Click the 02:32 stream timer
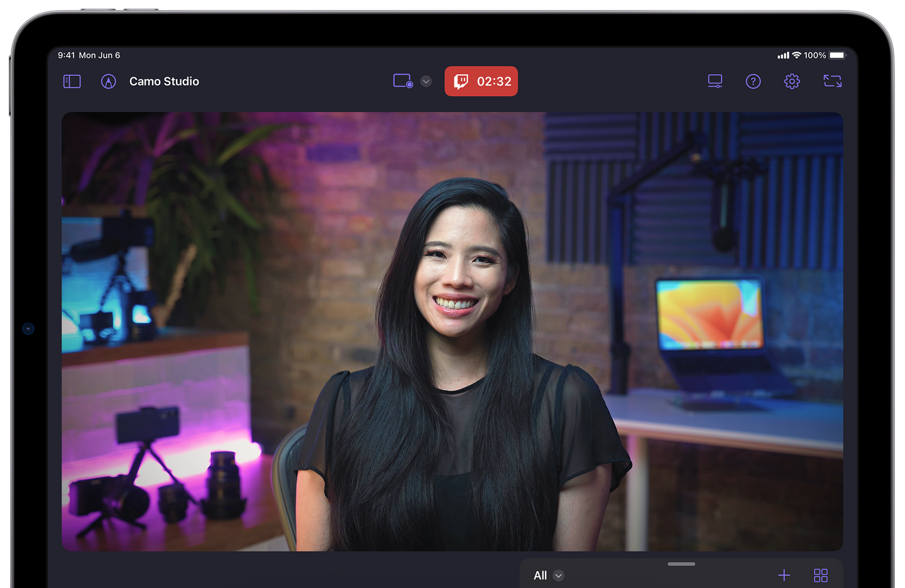Screen dimensions: 905x588 (x=494, y=82)
